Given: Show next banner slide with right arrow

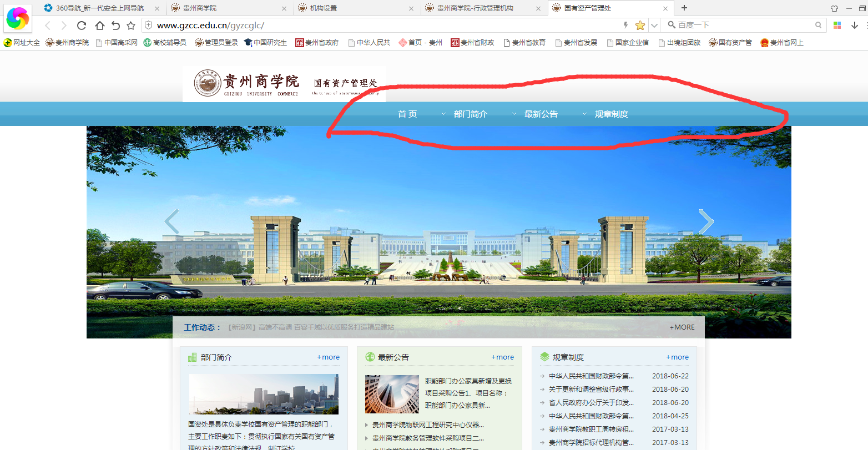Looking at the screenshot, I should click(705, 222).
